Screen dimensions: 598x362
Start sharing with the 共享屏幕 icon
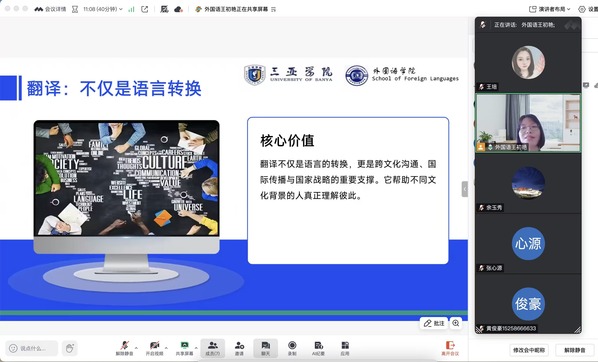184,348
